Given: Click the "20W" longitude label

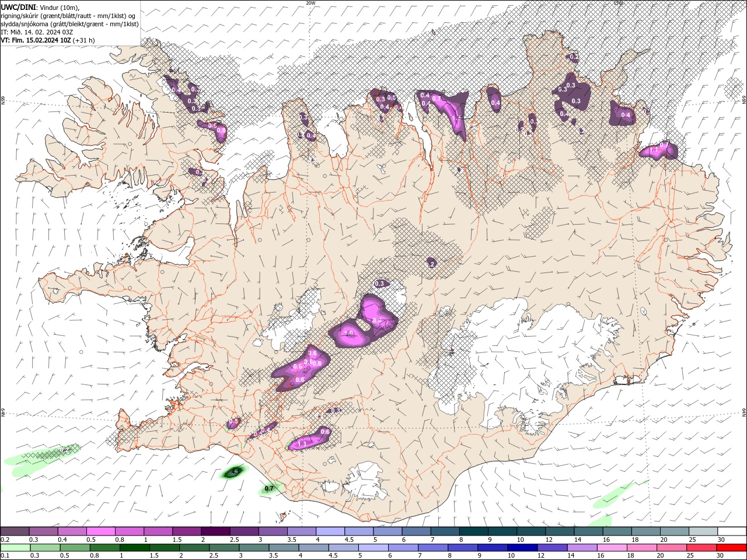Looking at the screenshot, I should pos(310,3).
